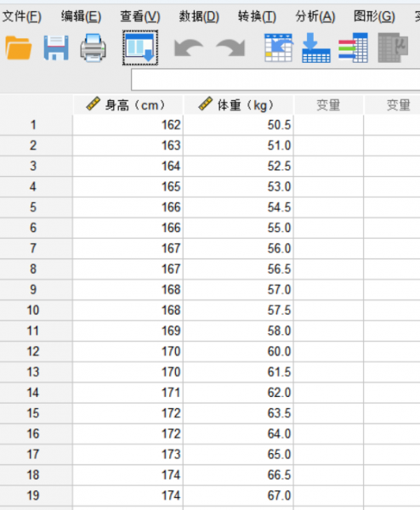Run descriptive statistics toolbar icon
The height and width of the screenshot is (510, 420).
tap(393, 48)
